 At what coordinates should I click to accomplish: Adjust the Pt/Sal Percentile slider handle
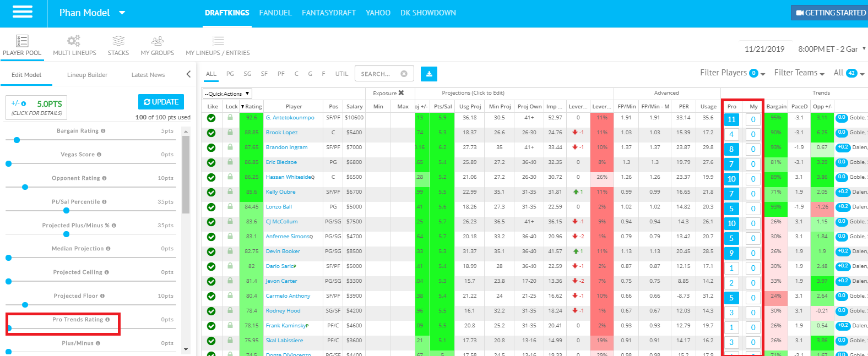[66, 211]
